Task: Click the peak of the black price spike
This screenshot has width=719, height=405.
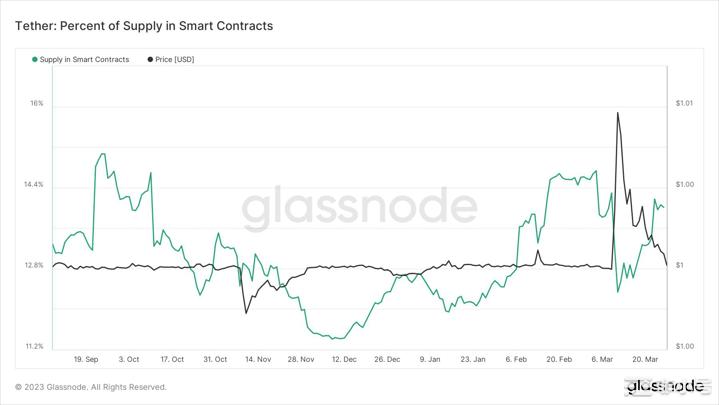Action: point(617,113)
